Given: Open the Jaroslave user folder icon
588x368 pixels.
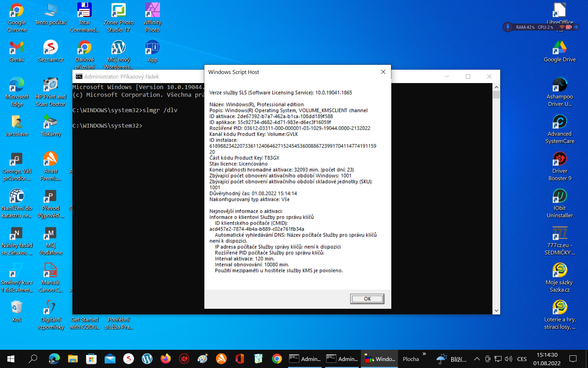Looking at the screenshot, I should 16,125.
